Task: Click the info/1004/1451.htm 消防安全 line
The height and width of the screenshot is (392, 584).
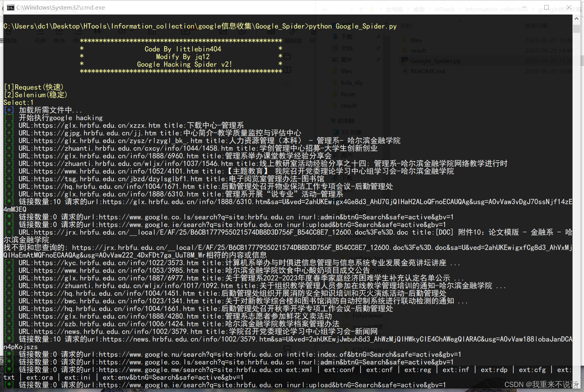Action: coord(225,293)
